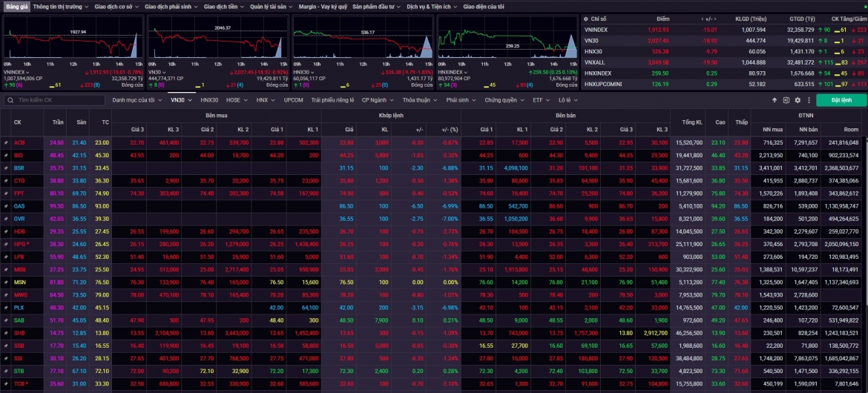Viewport: 868px width, 393px height.
Task: Click the HPG stock ticker
Action: (19, 244)
